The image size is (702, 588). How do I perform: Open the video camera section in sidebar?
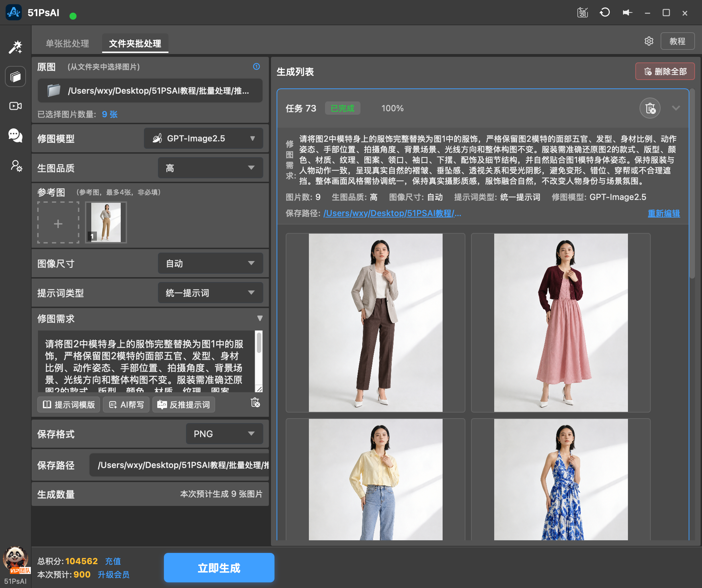15,106
